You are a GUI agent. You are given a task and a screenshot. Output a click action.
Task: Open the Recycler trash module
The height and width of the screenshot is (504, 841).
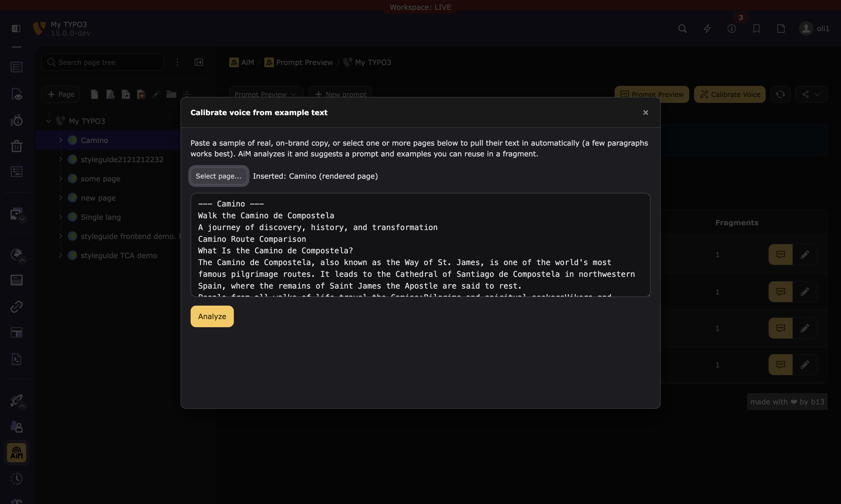click(x=16, y=146)
